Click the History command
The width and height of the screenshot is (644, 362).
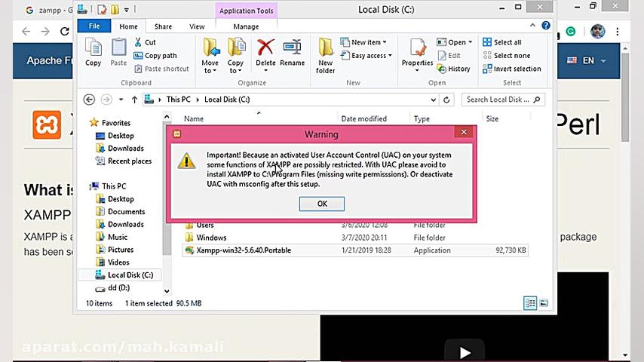coord(454,69)
